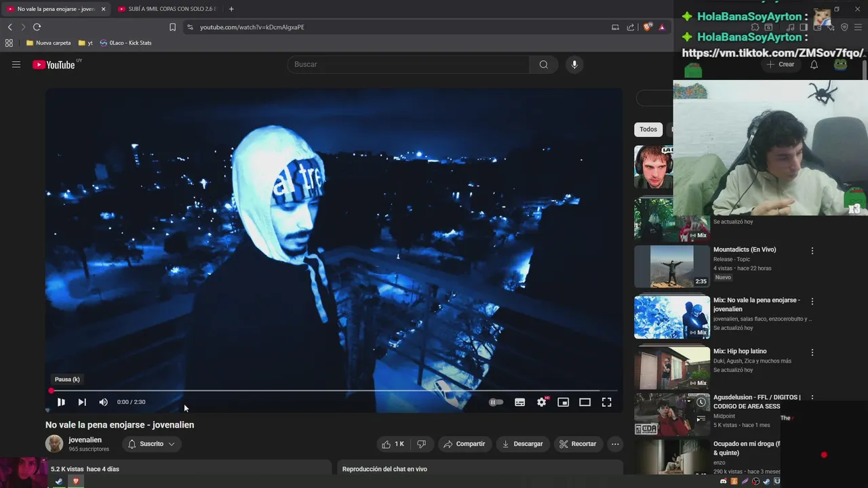Open site information icon in address bar
Image resolution: width=868 pixels, height=488 pixels.
pos(190,27)
